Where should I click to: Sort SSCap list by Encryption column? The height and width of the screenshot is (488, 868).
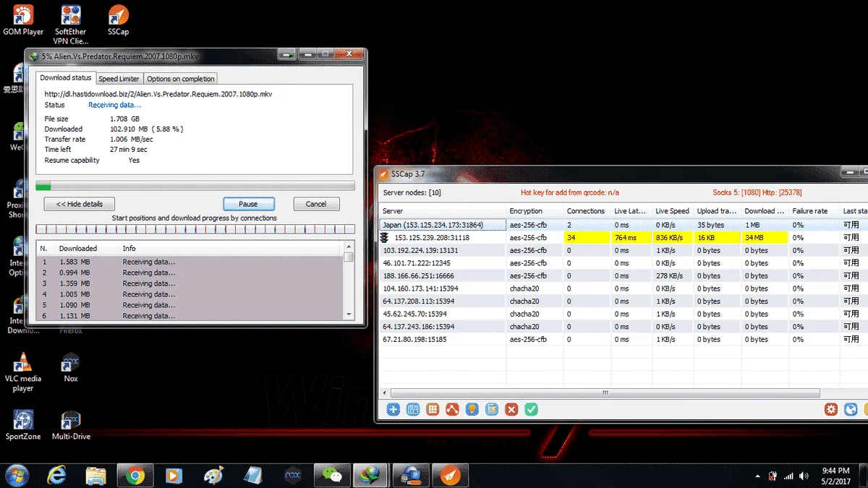[x=534, y=211]
